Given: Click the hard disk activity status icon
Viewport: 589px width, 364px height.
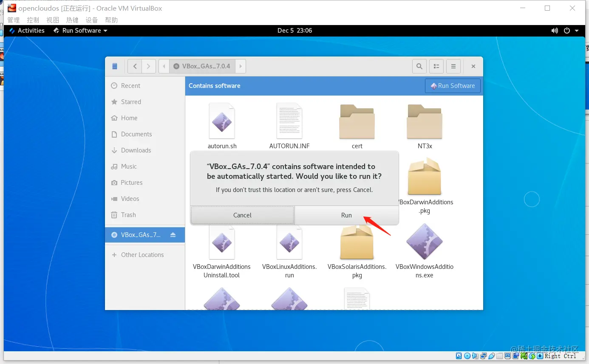Looking at the screenshot, I should click(459, 356).
